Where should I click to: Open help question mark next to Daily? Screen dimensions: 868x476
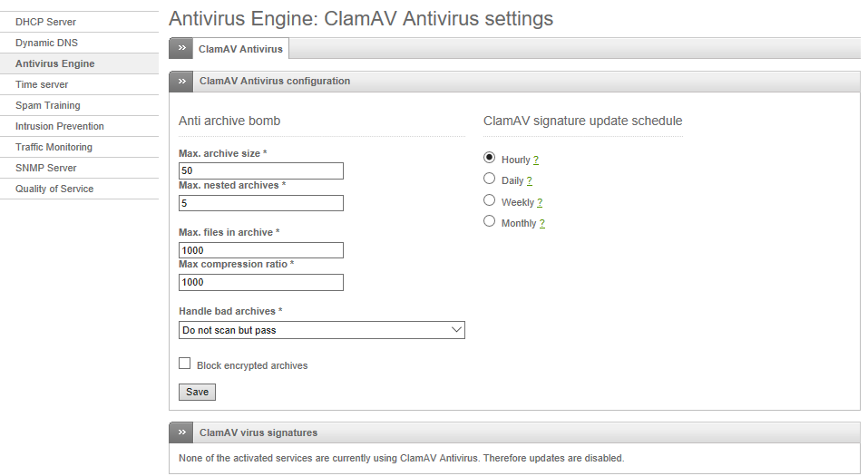point(529,181)
